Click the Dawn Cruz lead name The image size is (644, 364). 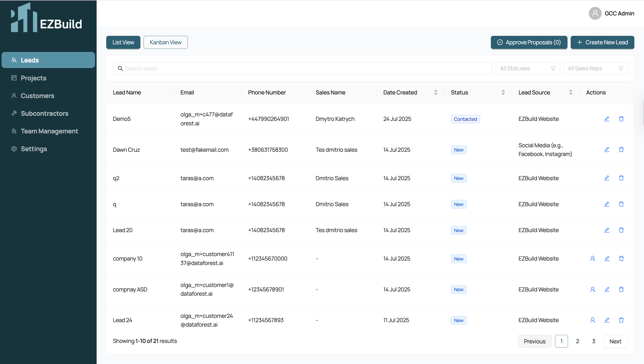[126, 150]
